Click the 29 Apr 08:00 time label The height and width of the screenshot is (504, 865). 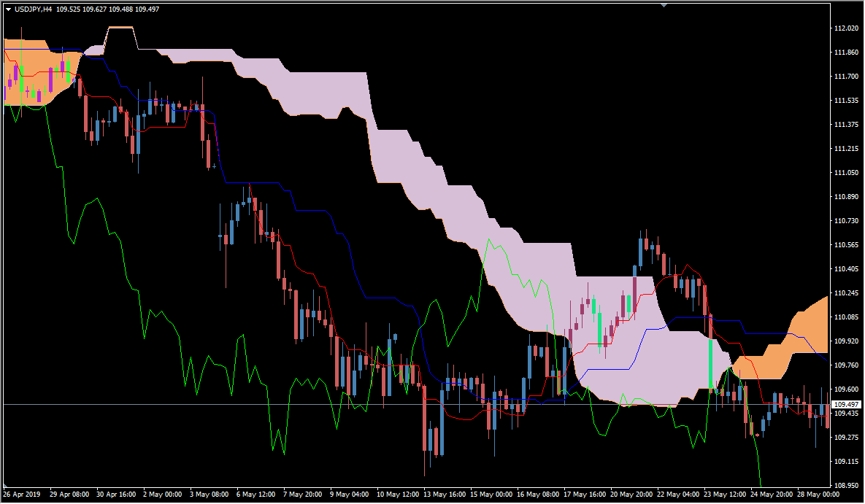[x=69, y=495]
